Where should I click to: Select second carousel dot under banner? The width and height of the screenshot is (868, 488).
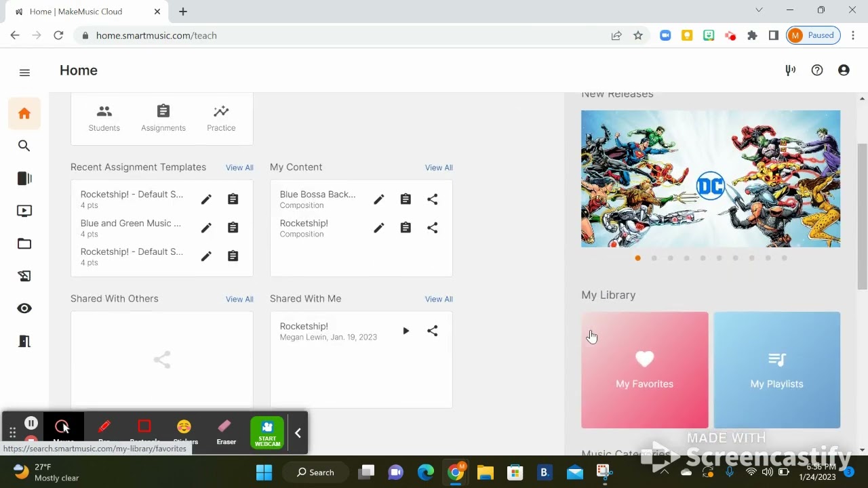pos(654,258)
